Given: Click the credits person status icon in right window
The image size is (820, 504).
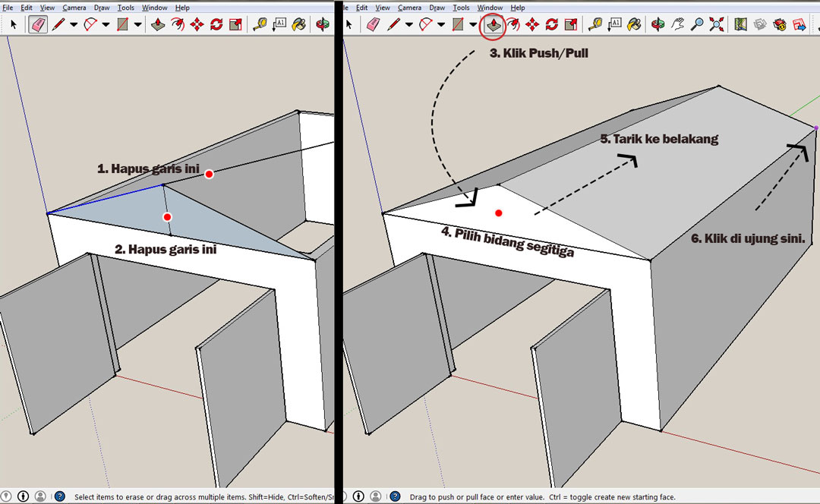Looking at the screenshot, I should point(358,496).
